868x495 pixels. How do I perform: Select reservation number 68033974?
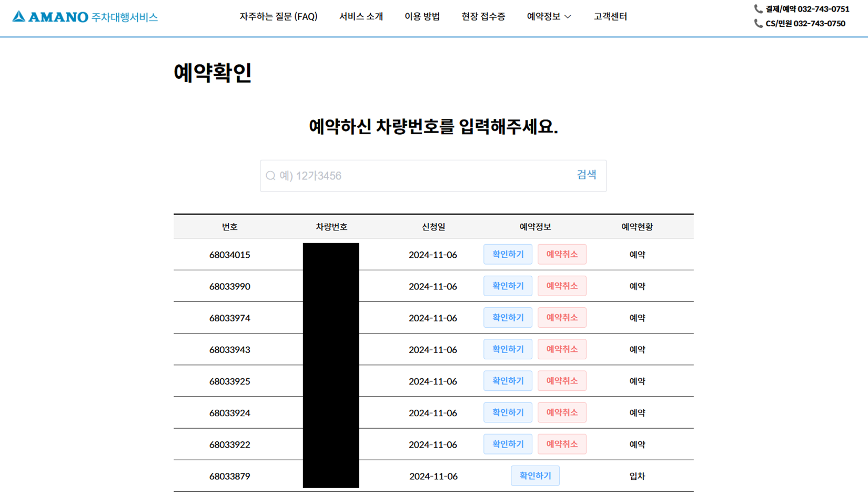point(229,318)
